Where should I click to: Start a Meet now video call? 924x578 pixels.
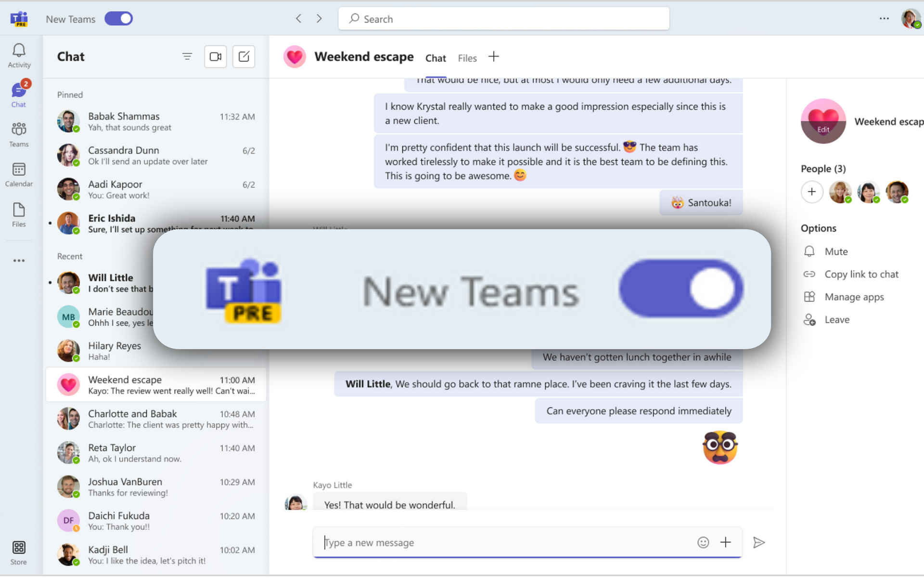coord(216,57)
